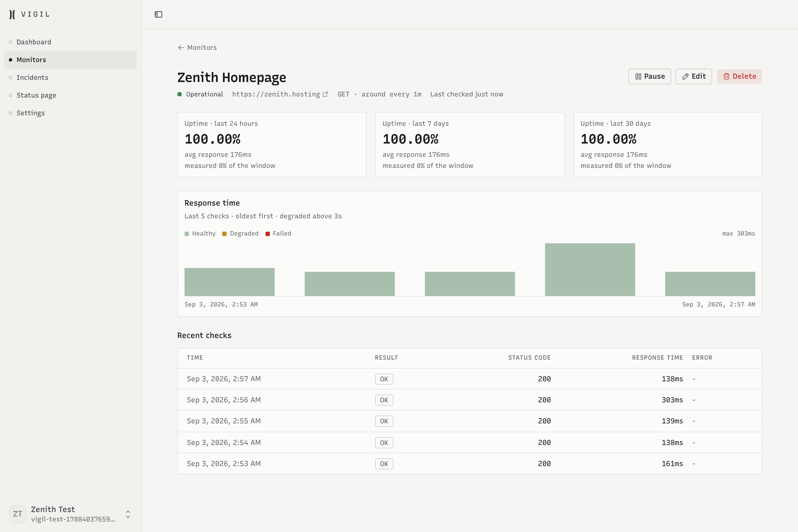798x532 pixels.
Task: Click the Vigil logo icon
Action: click(12, 14)
